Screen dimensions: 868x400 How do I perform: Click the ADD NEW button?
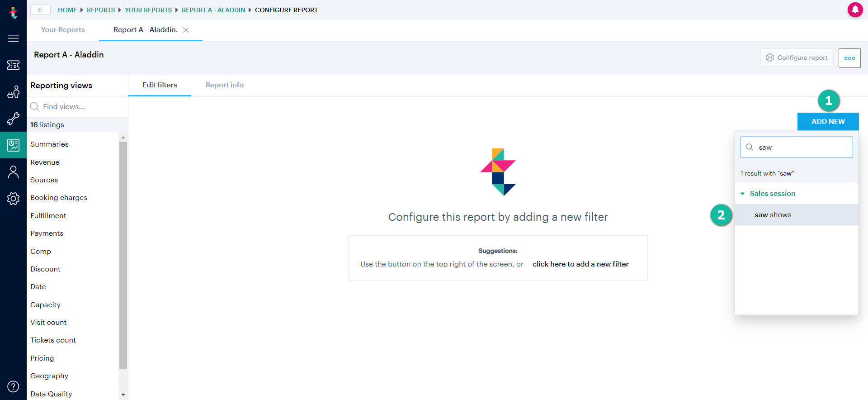tap(828, 121)
